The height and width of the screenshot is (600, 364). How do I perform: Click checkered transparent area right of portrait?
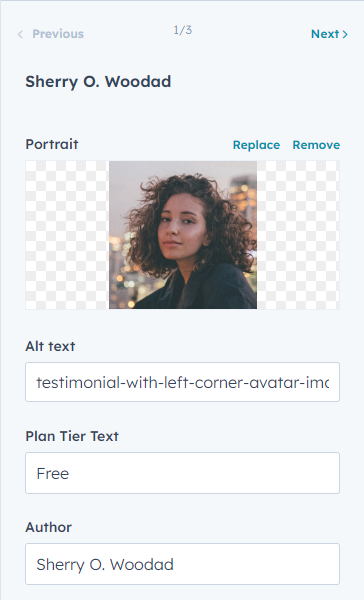pyautogui.click(x=298, y=235)
